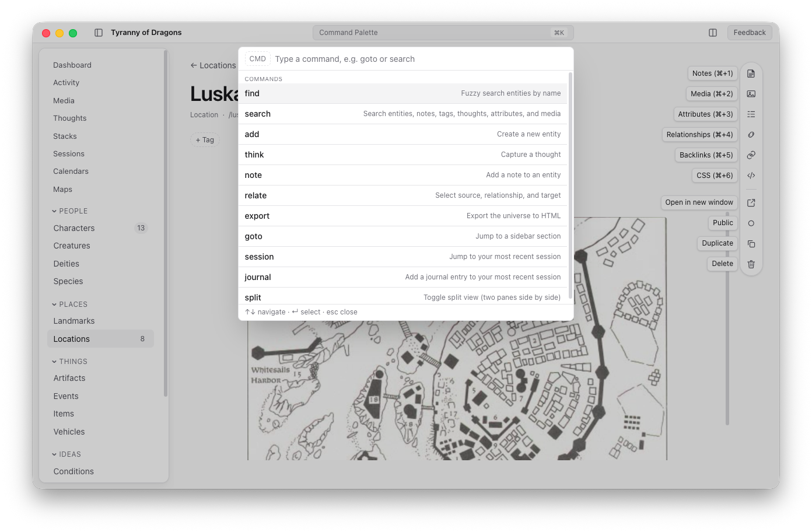Open Characters in the sidebar
The width and height of the screenshot is (812, 532).
[100, 228]
